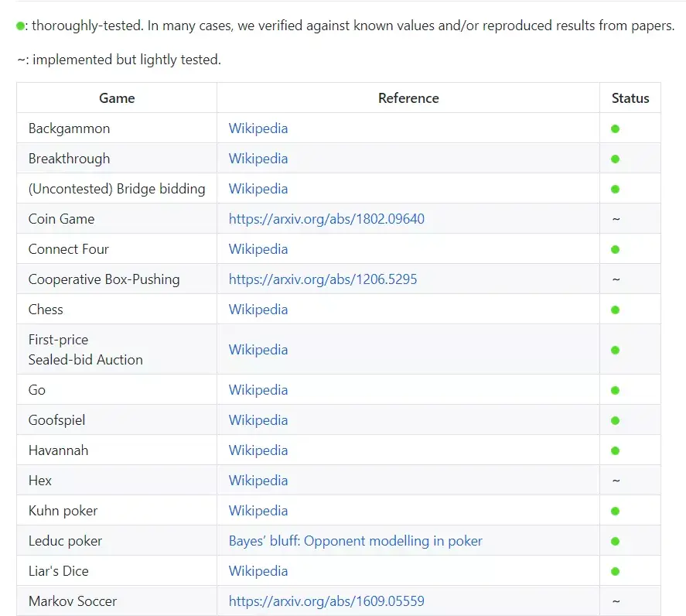Click the First-price Sealed-bid Auction status dot
686x616 pixels.
[x=616, y=351]
